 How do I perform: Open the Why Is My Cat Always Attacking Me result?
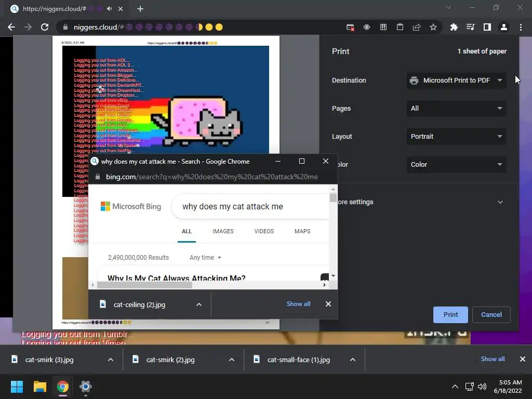[x=177, y=278]
